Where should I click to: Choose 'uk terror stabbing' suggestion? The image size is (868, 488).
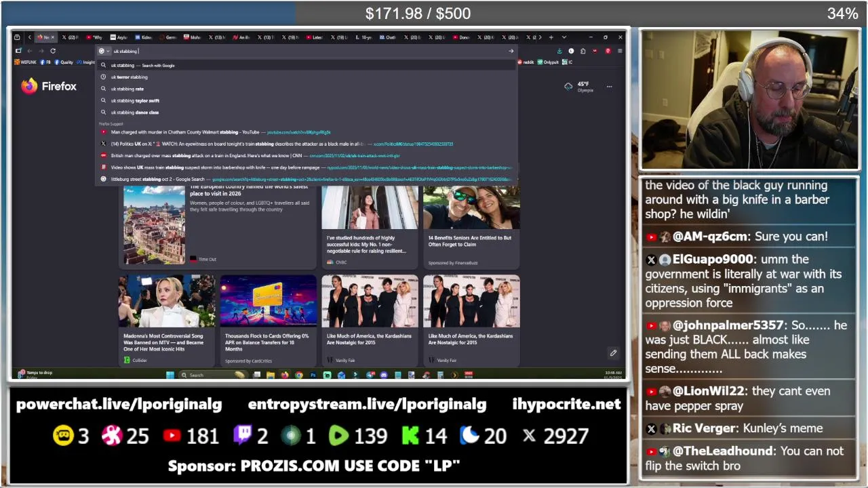click(307, 77)
